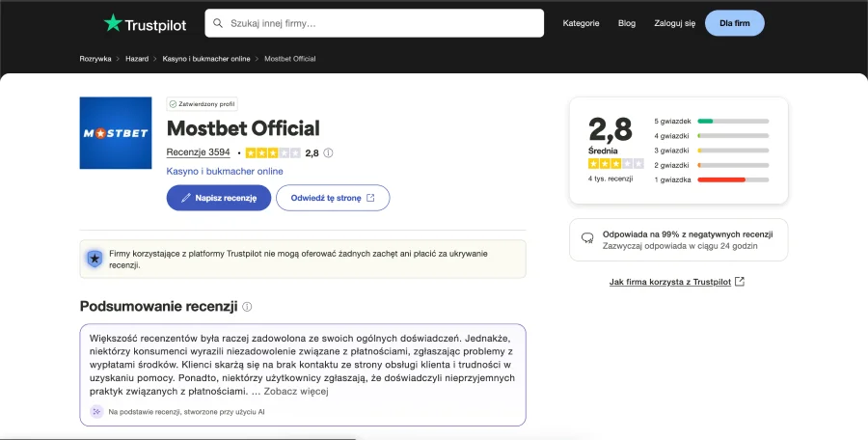Go to Rozrywka breadcrumb
Screen dimensions: 868x440
coord(95,59)
